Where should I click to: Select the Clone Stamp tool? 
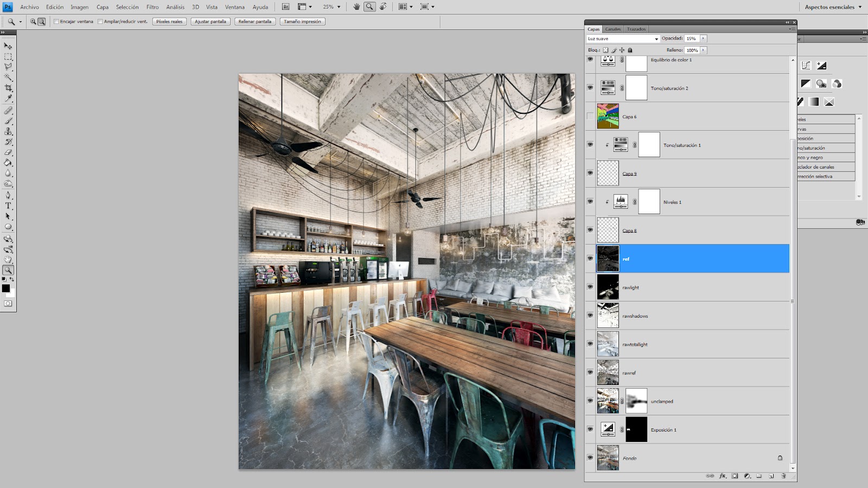click(8, 131)
